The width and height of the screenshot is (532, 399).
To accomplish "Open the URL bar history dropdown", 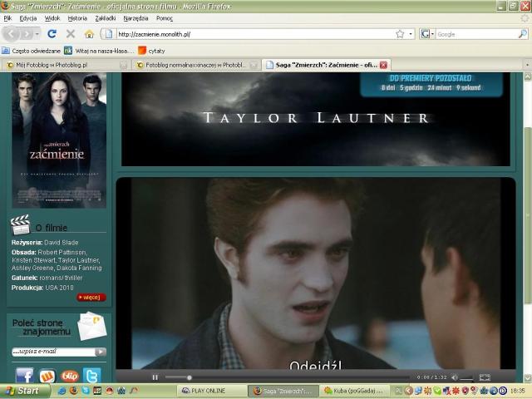I will [411, 34].
